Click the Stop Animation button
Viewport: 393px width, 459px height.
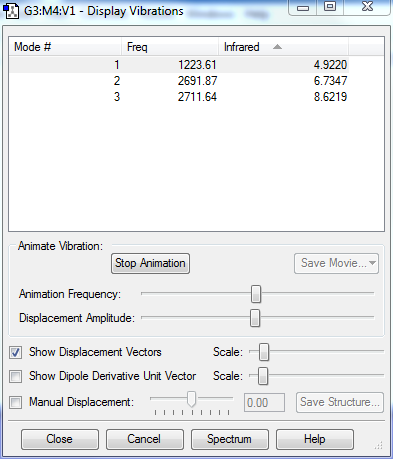click(x=150, y=263)
